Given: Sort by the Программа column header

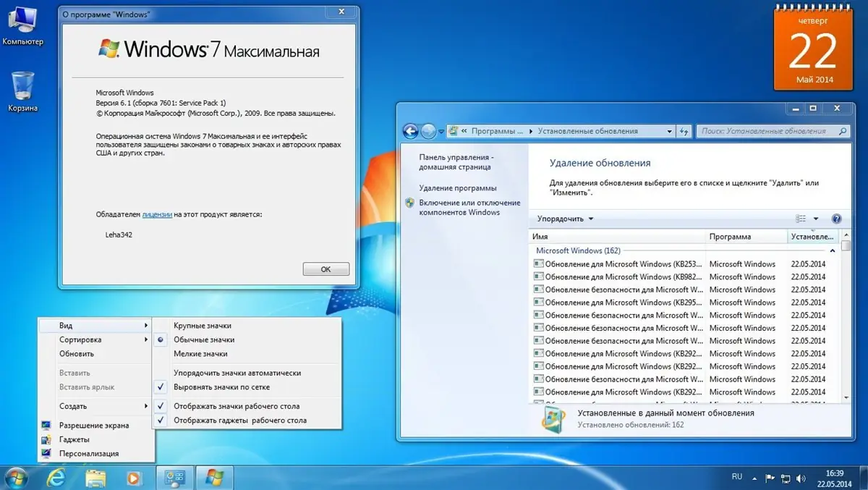Looking at the screenshot, I should click(x=746, y=237).
